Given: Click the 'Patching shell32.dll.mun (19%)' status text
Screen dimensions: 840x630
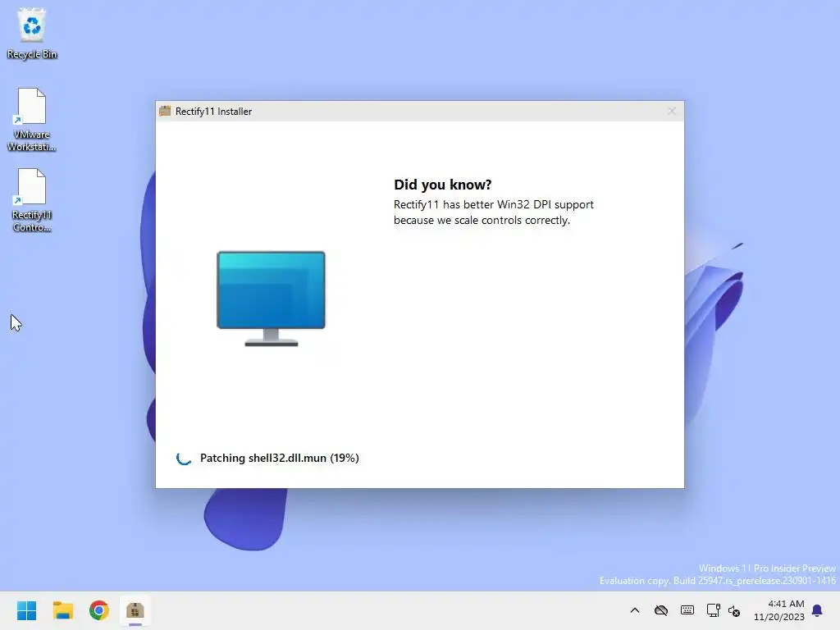Looking at the screenshot, I should tap(280, 458).
